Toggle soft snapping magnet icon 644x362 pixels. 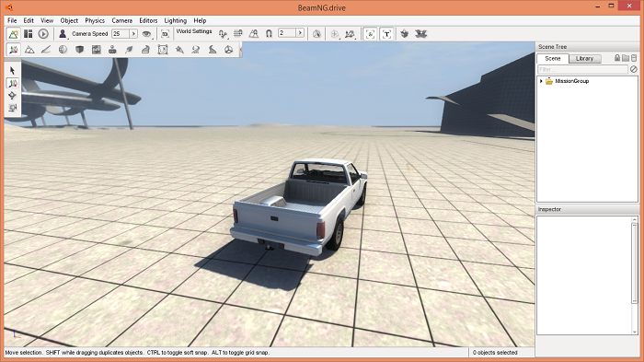point(269,34)
